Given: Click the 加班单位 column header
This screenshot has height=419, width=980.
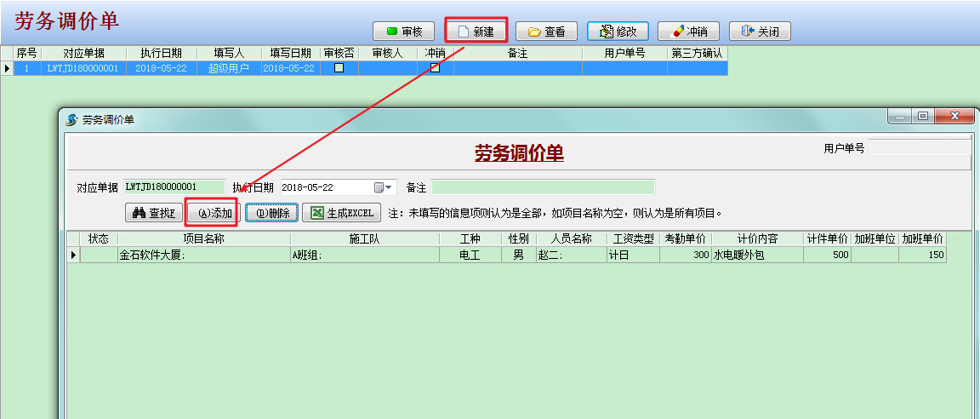Looking at the screenshot, I should (875, 239).
